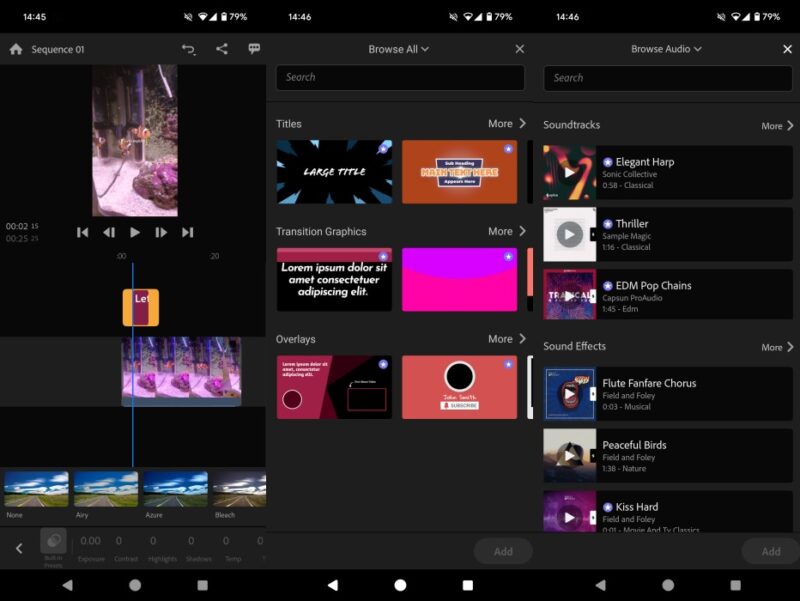800x601 pixels.
Task: Preview the Peaceful Birds sound effect
Action: [x=570, y=456]
